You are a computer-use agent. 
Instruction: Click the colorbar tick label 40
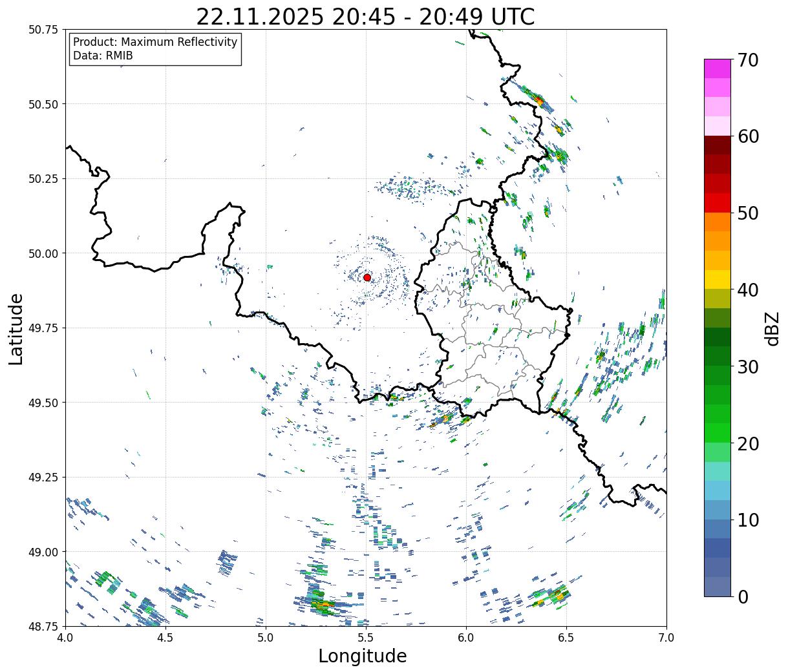747,289
